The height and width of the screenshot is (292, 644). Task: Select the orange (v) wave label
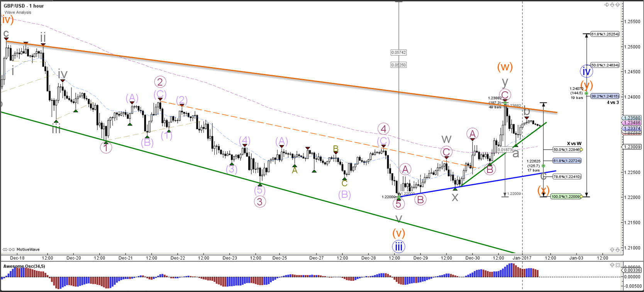tap(398, 233)
